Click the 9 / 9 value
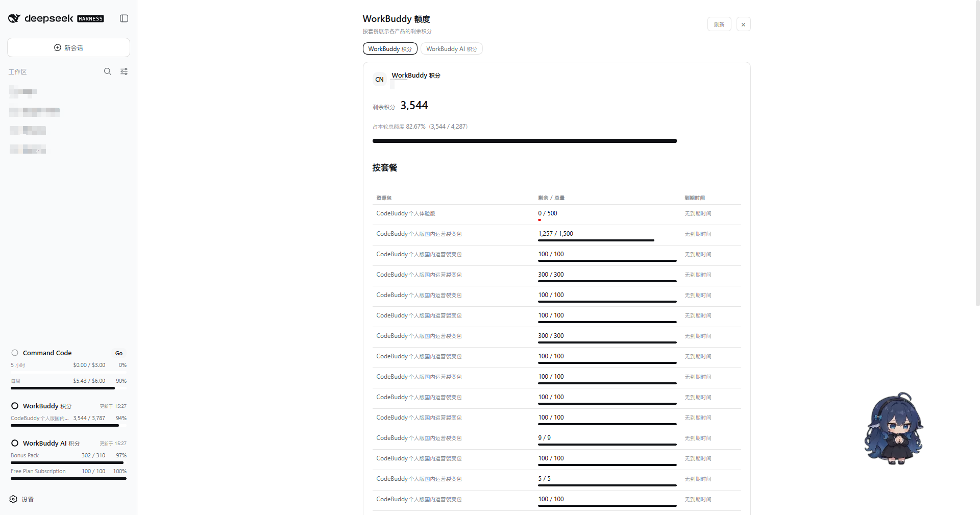 point(545,438)
